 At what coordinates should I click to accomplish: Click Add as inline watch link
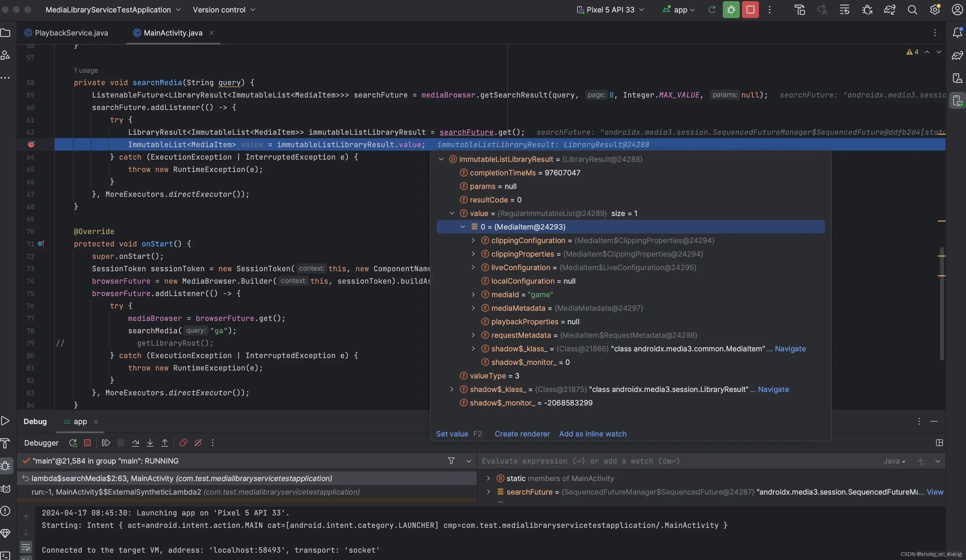click(x=592, y=434)
